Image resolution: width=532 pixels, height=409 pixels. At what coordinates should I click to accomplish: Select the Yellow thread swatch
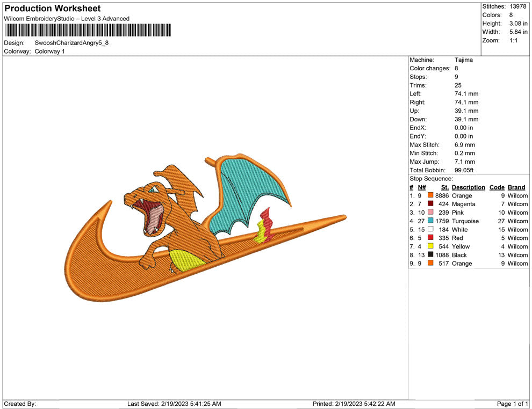[430, 246]
